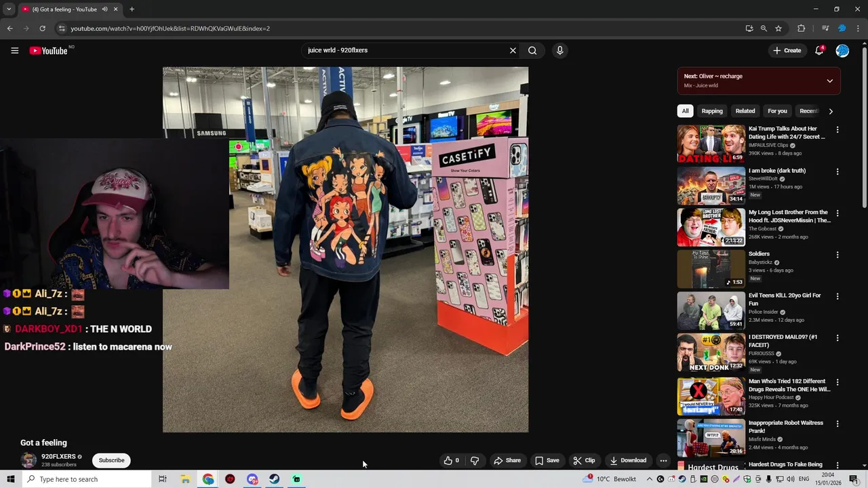Open the Windows Start menu
Screen dimensions: 868x488
point(11,479)
